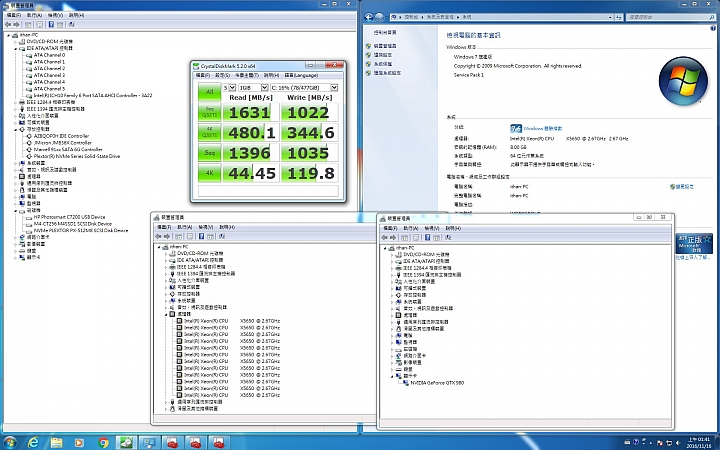Select 'Intel(R) ICH10 Family 6 Port SATA AHCI Controller'
This screenshot has height=450, width=720.
(93, 96)
